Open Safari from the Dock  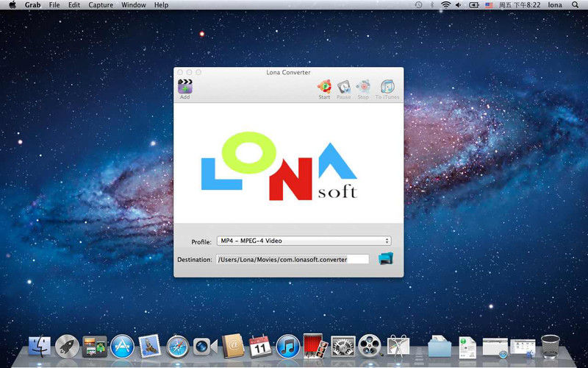(176, 345)
